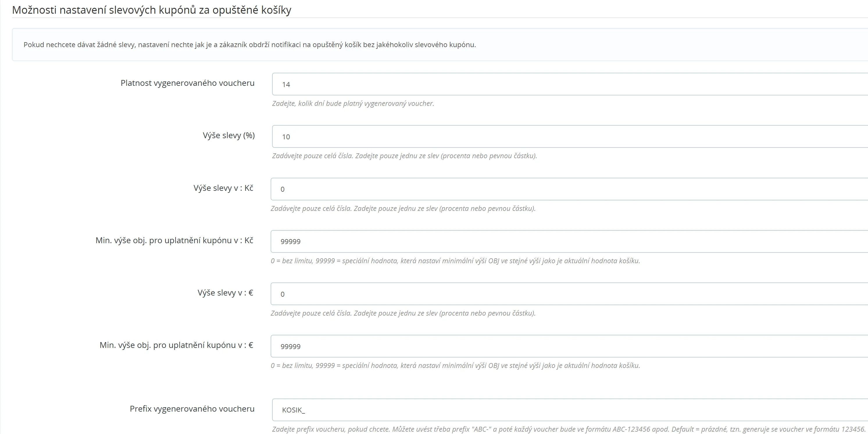This screenshot has height=434, width=868.
Task: Click the Prefix vygenerovaného voucheru label
Action: click(192, 409)
